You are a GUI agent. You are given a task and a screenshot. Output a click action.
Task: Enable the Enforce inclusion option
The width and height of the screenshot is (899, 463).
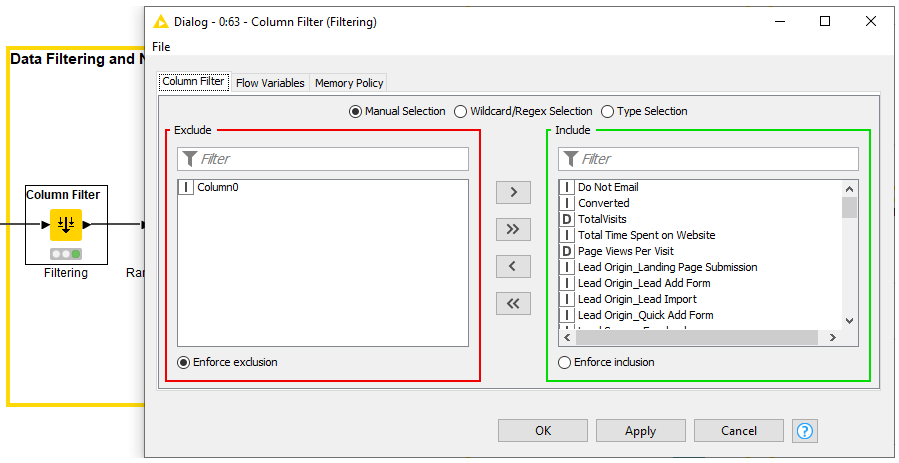pos(565,362)
